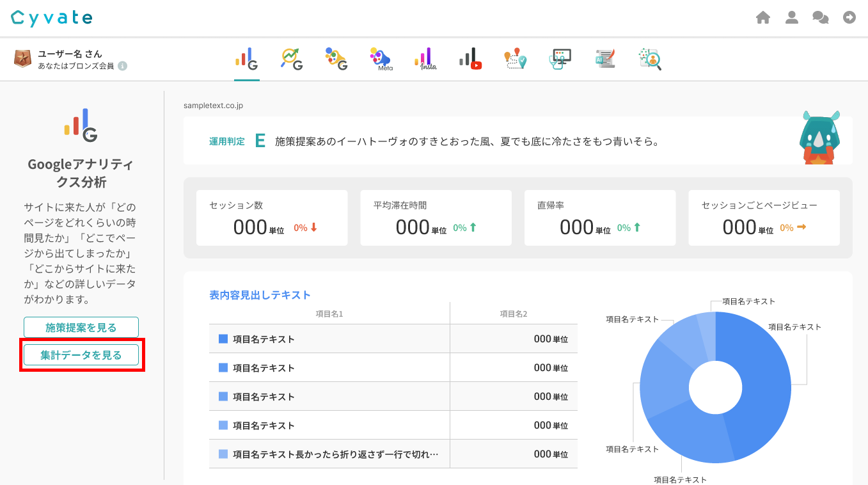The width and height of the screenshot is (868, 485).
Task: Open the user profile icon
Action: pos(792,18)
